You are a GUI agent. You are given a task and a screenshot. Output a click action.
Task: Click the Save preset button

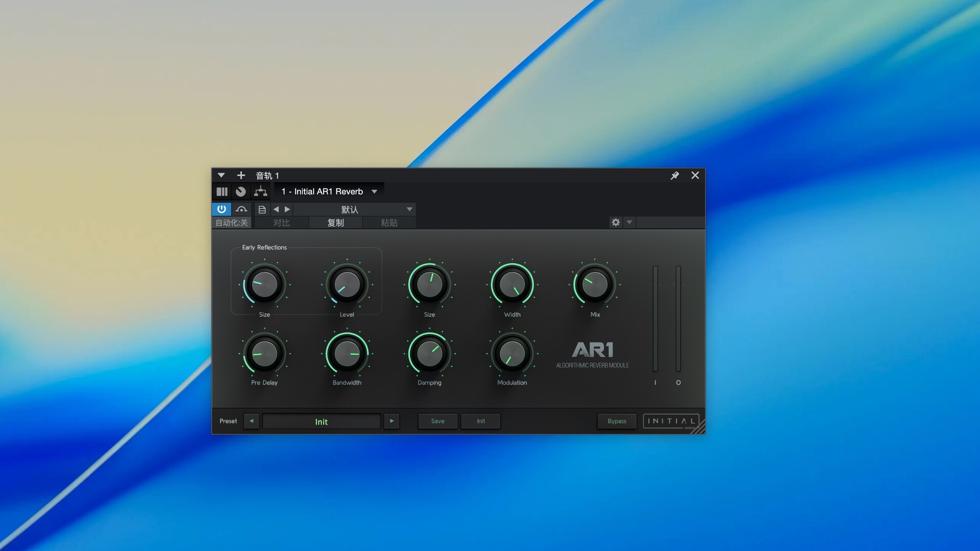click(438, 421)
